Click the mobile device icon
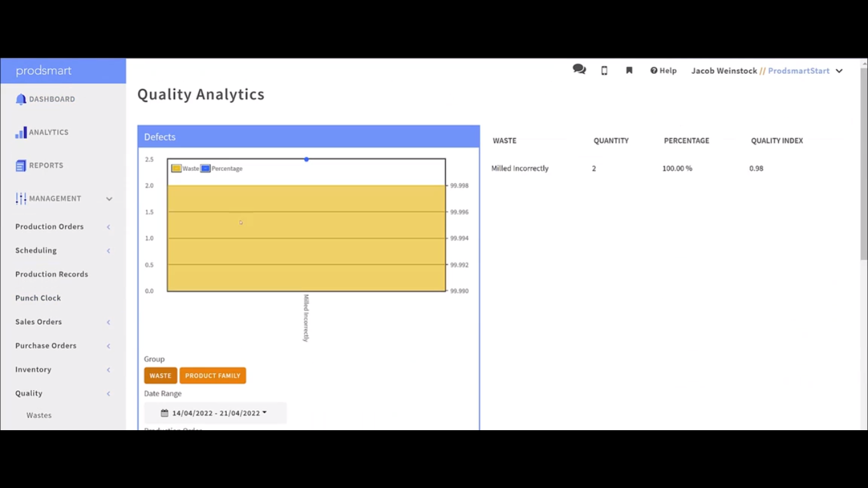868x488 pixels. 604,71
